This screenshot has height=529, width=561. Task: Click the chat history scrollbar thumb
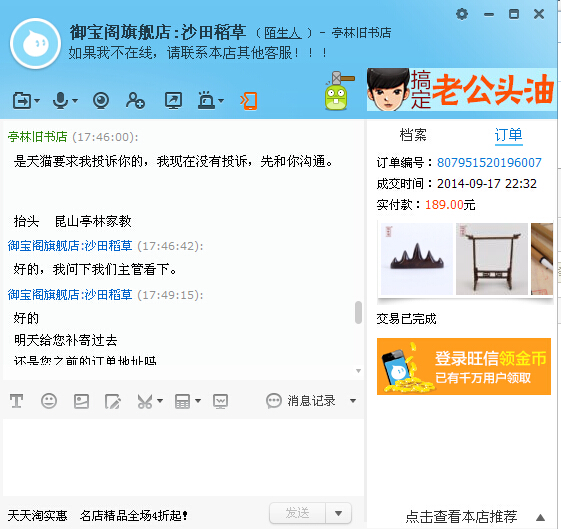tap(358, 313)
